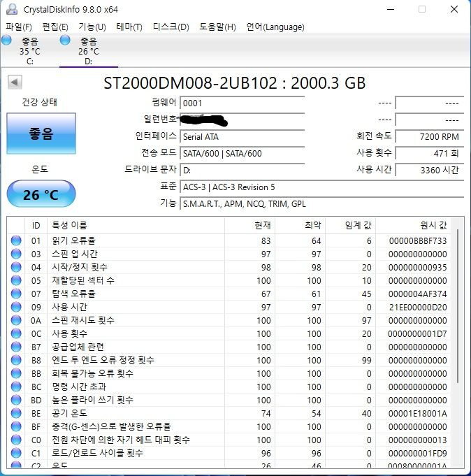Open the 편집(E) menu
This screenshot has height=476, width=471.
55,27
